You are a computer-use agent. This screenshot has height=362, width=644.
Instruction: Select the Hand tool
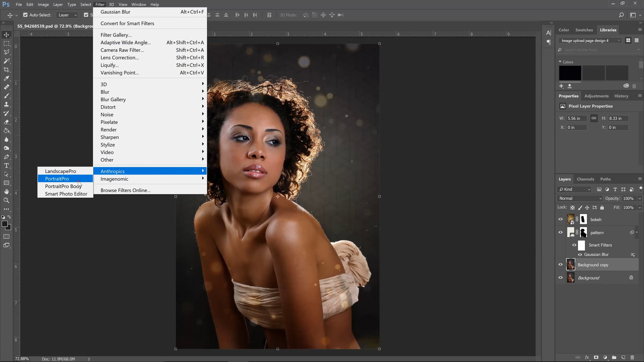(6, 191)
